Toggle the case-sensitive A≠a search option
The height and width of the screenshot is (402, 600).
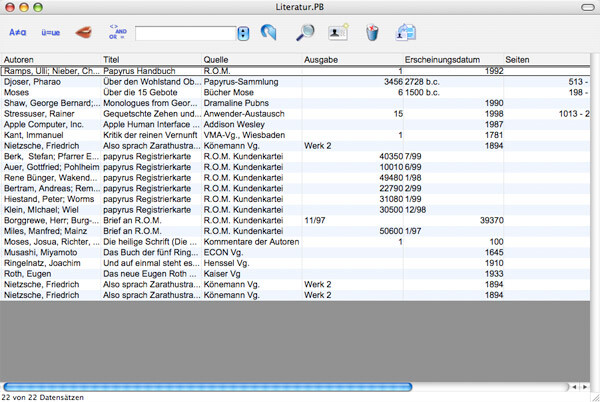pos(18,33)
